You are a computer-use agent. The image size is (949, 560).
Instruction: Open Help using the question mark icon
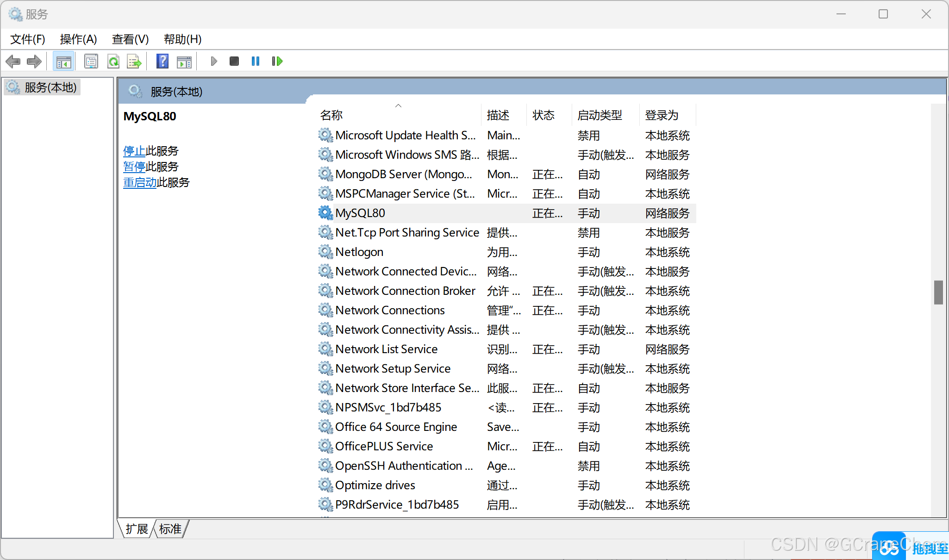pyautogui.click(x=162, y=61)
